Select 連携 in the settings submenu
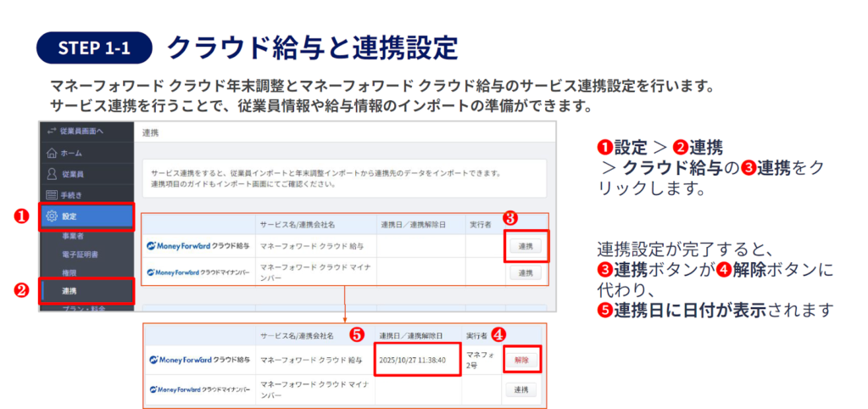 coord(70,291)
